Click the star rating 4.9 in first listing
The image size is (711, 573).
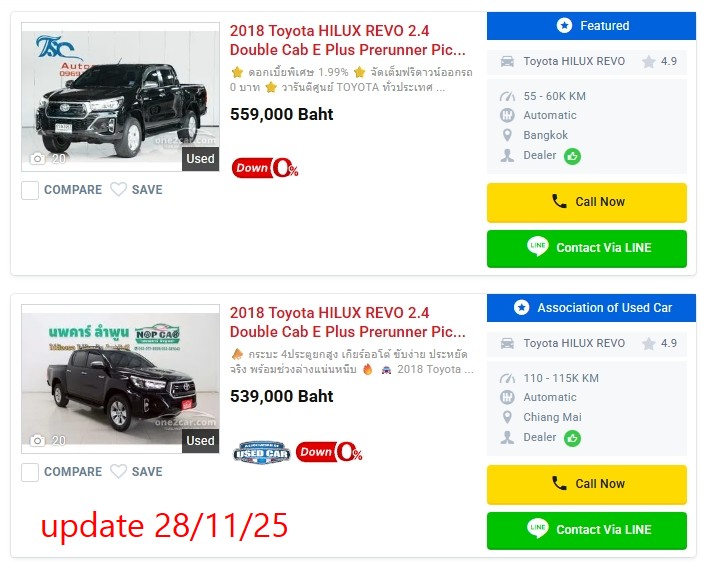[x=659, y=61]
